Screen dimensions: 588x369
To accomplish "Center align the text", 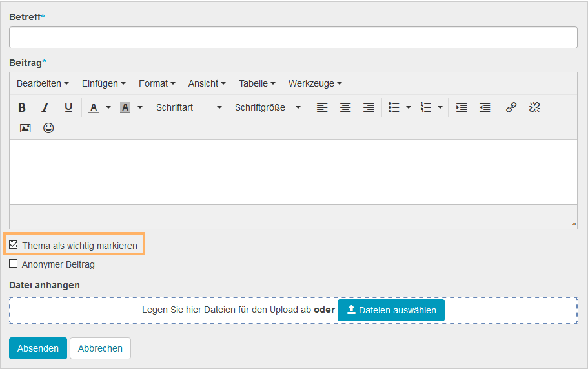I will pyautogui.click(x=345, y=107).
